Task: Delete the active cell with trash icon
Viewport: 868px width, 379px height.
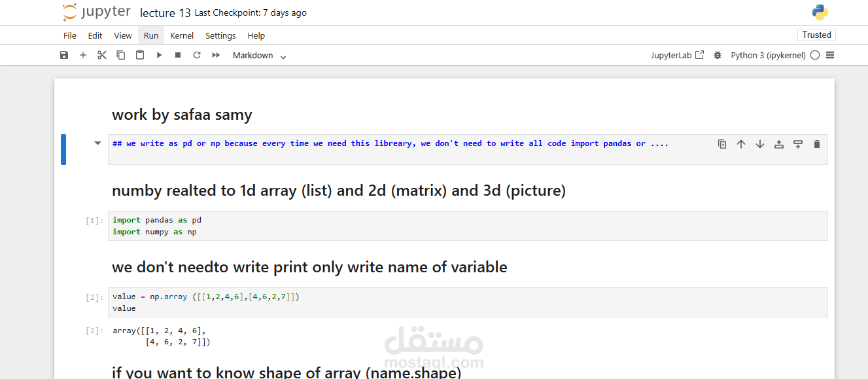Action: pyautogui.click(x=817, y=144)
